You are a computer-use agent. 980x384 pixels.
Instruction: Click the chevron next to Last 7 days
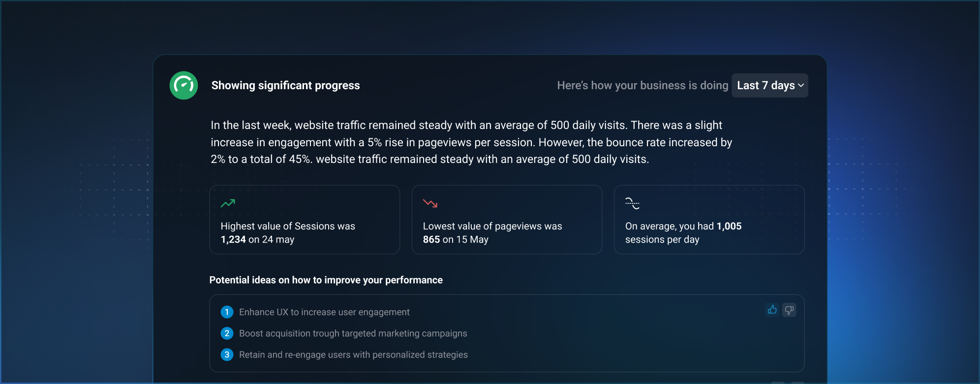coord(800,85)
